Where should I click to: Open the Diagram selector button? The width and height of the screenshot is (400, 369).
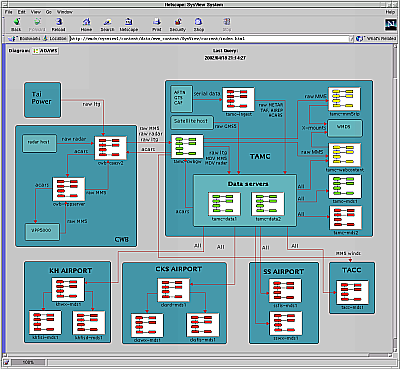[45, 51]
